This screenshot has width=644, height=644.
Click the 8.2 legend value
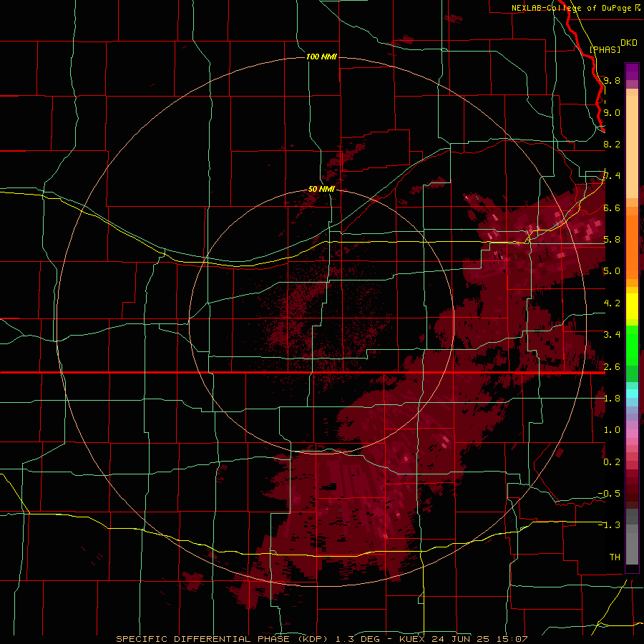coord(612,144)
